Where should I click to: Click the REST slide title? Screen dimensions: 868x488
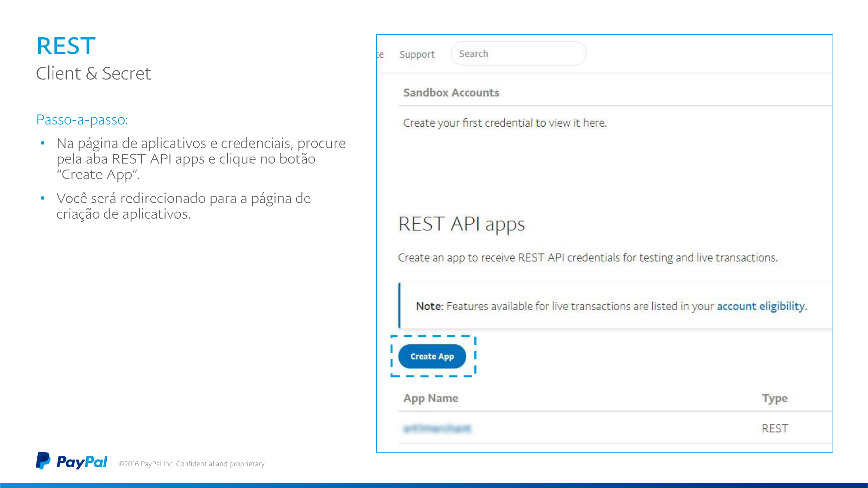pos(66,46)
